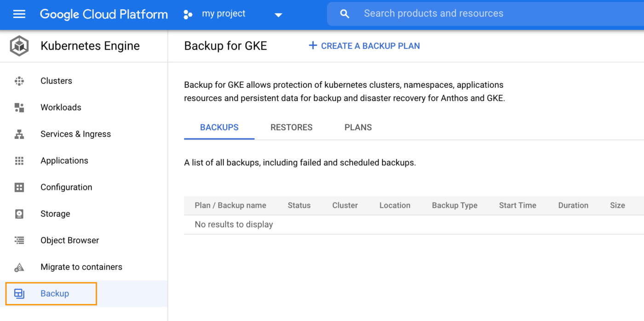The image size is (644, 321).
Task: Switch to the RESTORES tab
Action: 291,127
